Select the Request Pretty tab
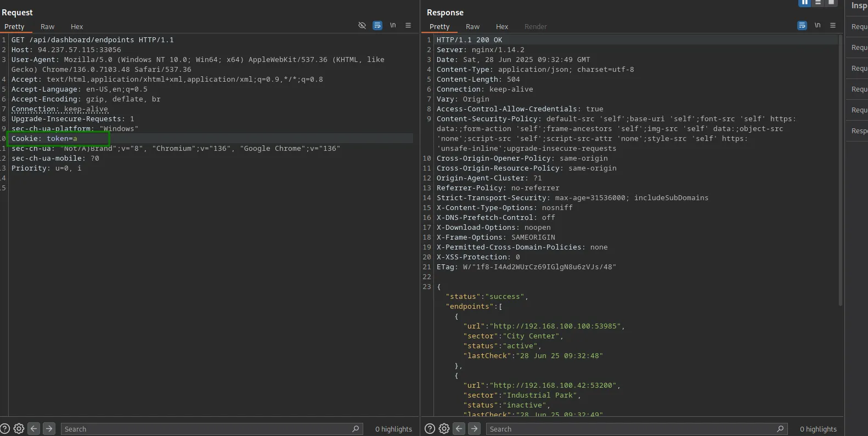 point(14,26)
